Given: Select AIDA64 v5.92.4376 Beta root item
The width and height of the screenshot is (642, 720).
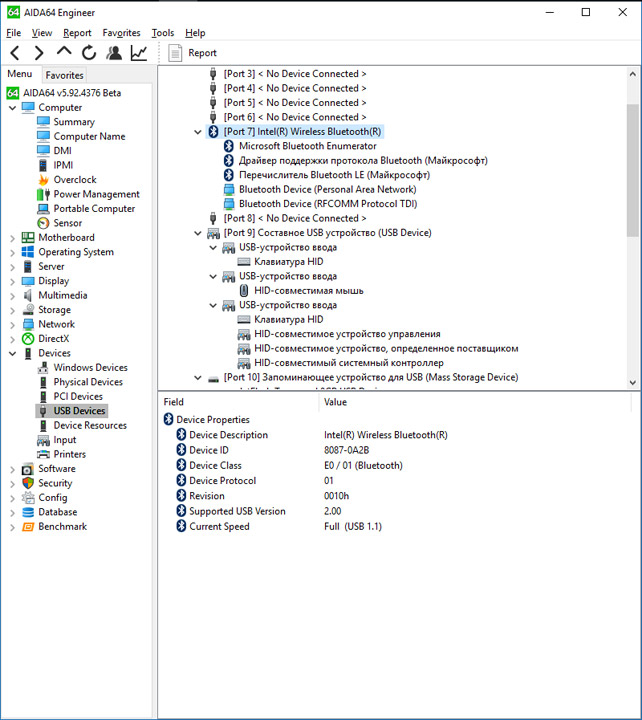Looking at the screenshot, I should (72, 93).
